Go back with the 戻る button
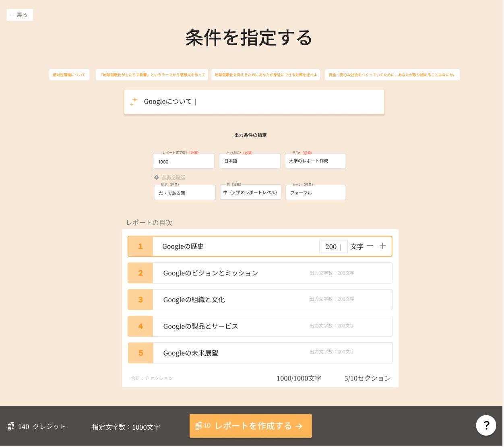Image resolution: width=504 pixels, height=447 pixels. (x=20, y=15)
